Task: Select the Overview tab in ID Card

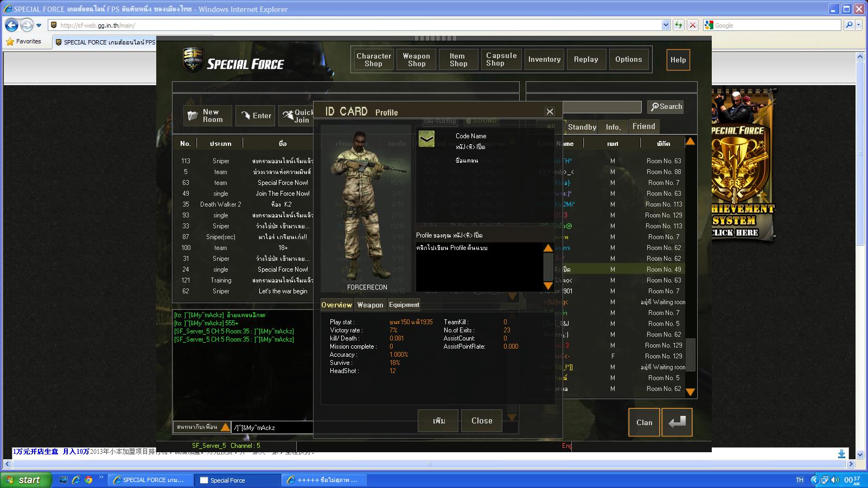Action: pyautogui.click(x=336, y=305)
